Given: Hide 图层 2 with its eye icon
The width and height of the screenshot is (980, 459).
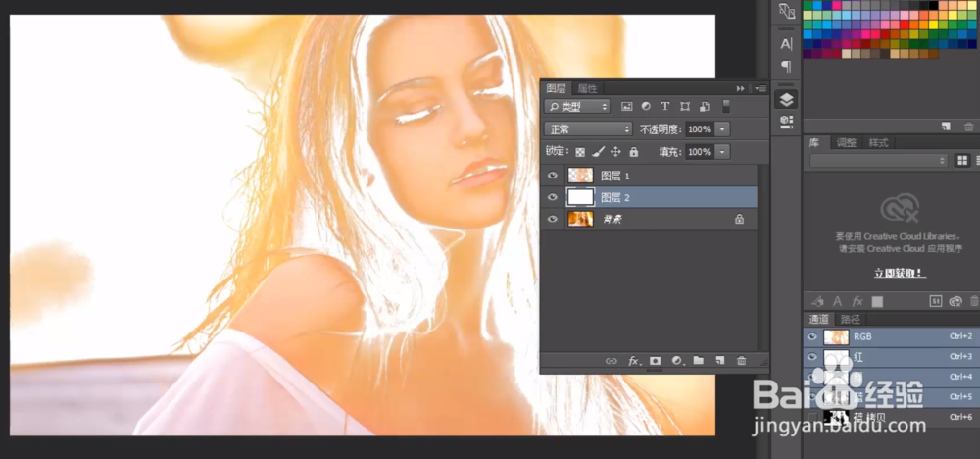Looking at the screenshot, I should [553, 197].
